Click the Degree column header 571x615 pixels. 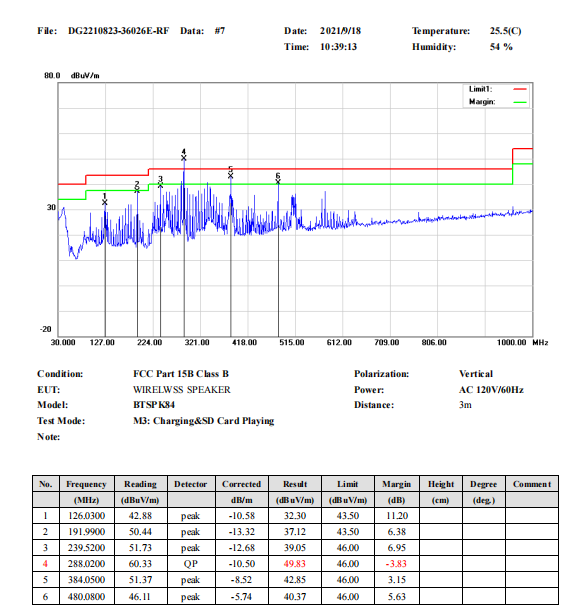point(484,484)
